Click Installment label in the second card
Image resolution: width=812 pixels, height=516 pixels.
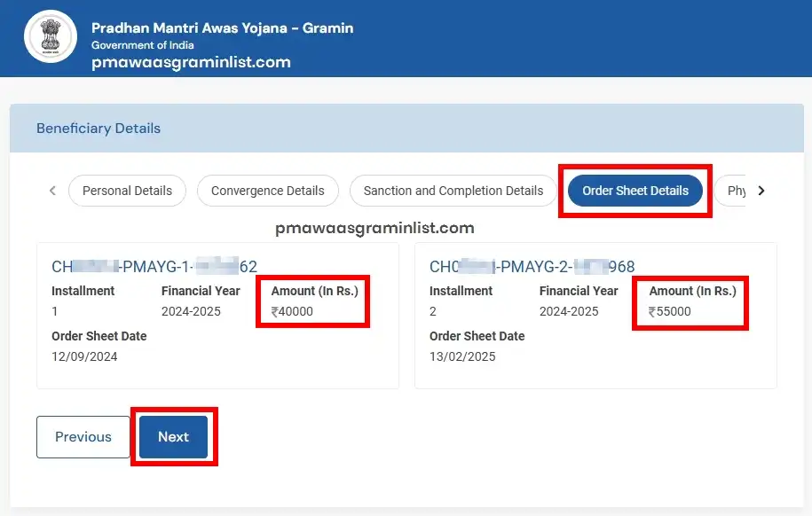point(461,291)
